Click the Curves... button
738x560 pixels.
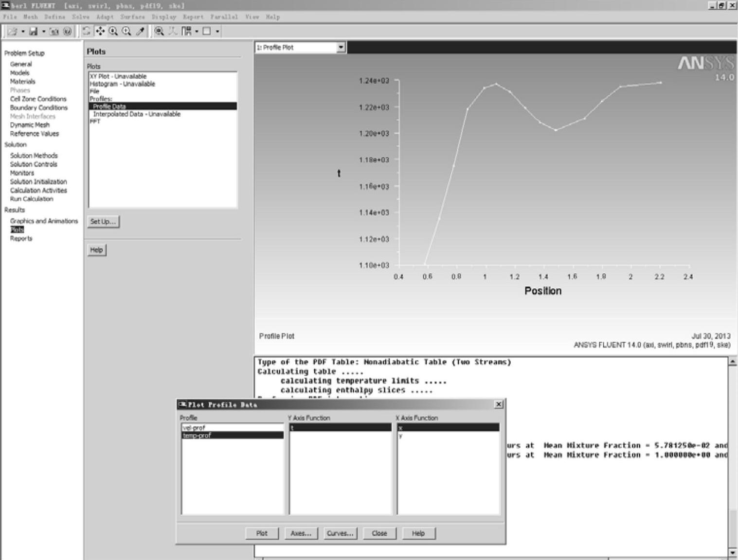340,533
